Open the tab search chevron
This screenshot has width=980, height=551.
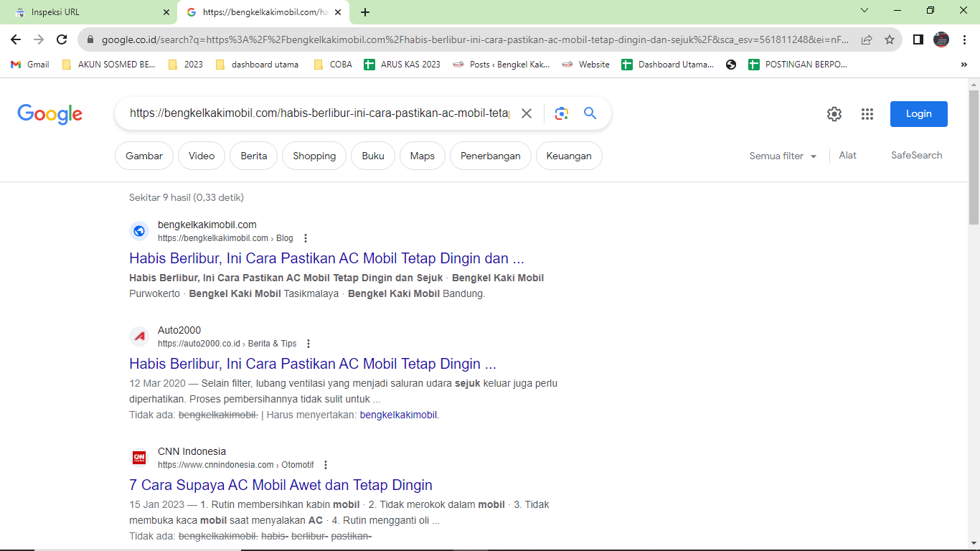864,11
